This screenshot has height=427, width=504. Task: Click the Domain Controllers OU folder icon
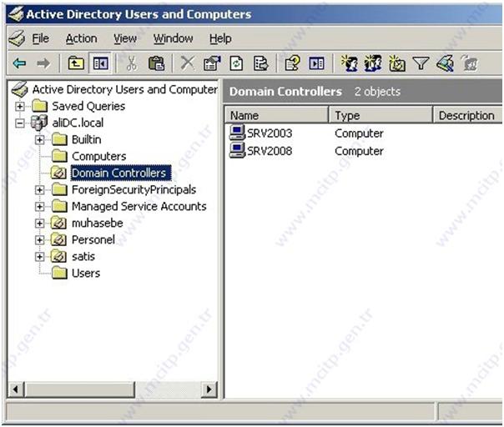click(58, 173)
